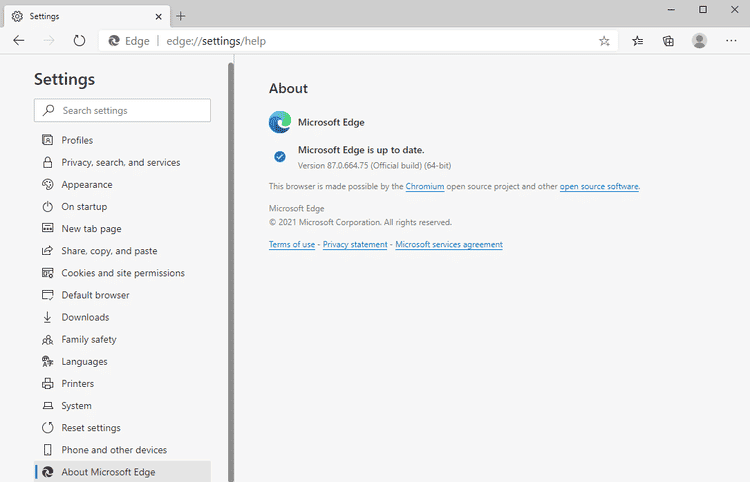
Task: Click the On startup power icon
Action: click(x=47, y=207)
